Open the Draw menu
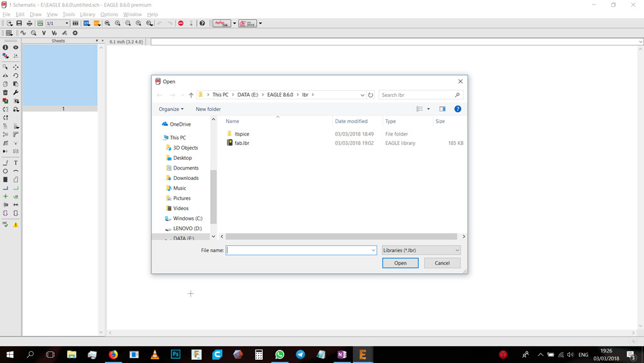644x363 pixels. [35, 14]
